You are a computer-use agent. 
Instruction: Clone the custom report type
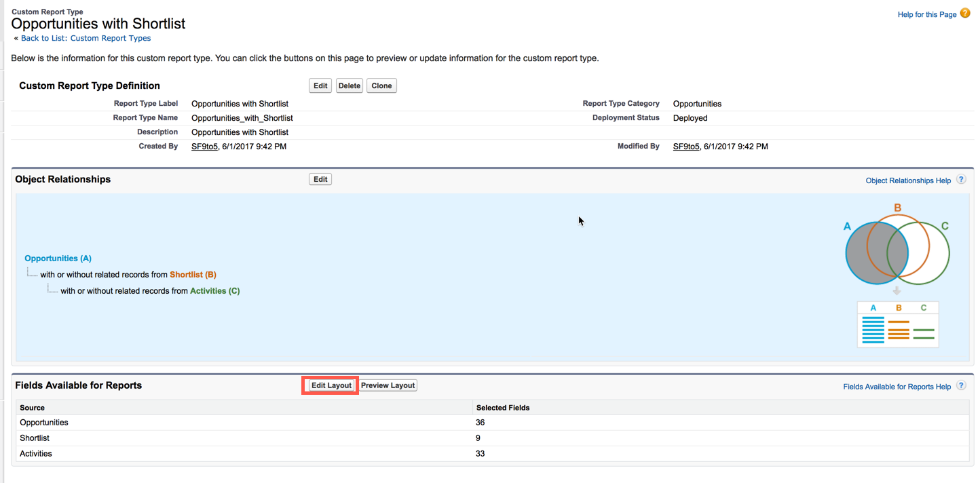[381, 86]
